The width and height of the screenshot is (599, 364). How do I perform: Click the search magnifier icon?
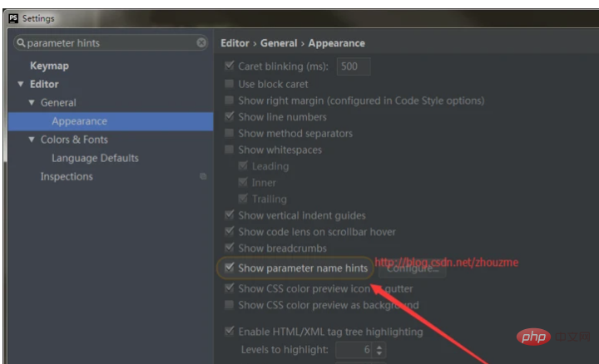(21, 42)
